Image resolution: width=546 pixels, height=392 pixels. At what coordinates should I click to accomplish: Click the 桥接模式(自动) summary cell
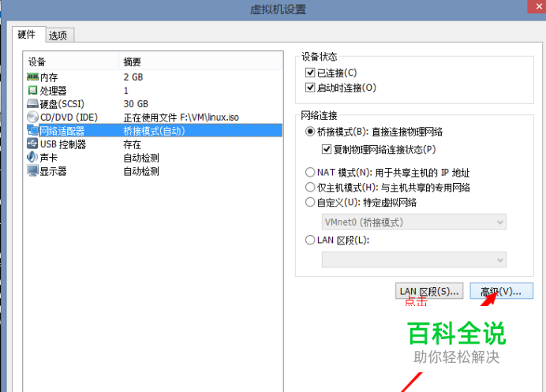pos(155,131)
